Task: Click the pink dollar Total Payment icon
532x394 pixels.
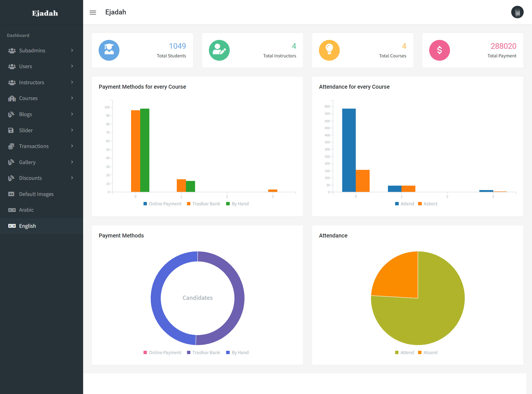Action: click(x=439, y=50)
